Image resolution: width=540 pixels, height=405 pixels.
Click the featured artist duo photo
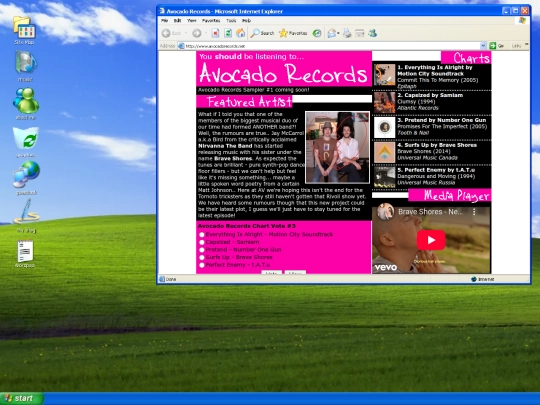pyautogui.click(x=338, y=147)
